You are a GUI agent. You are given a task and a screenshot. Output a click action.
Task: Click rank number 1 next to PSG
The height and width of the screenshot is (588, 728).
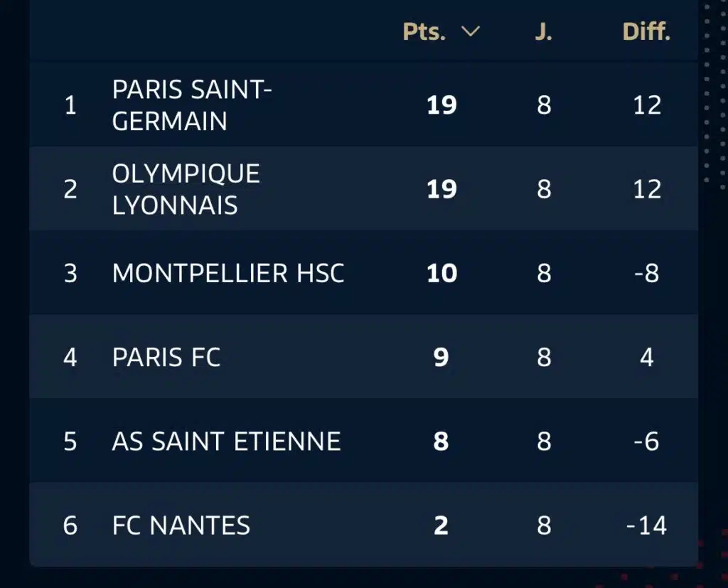(70, 104)
